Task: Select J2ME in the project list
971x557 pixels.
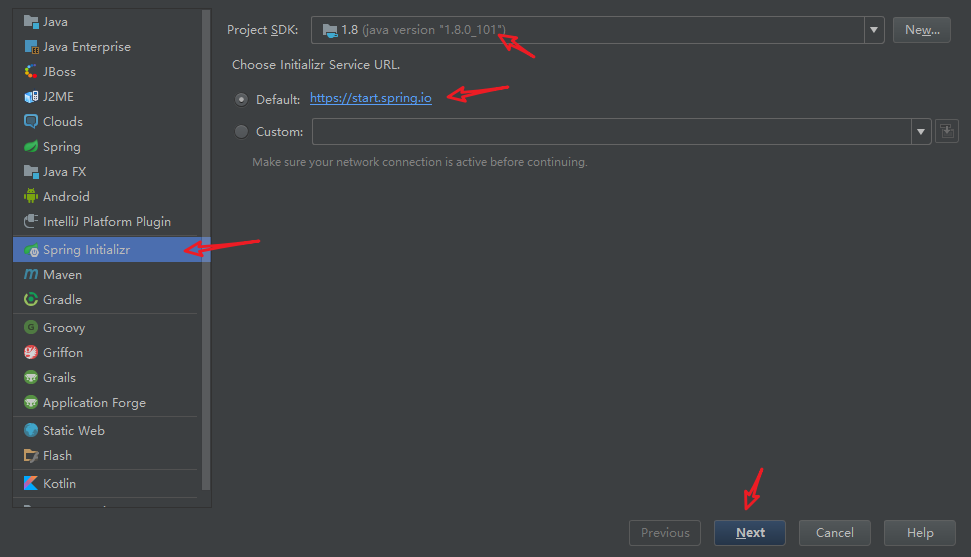Action: (x=107, y=97)
